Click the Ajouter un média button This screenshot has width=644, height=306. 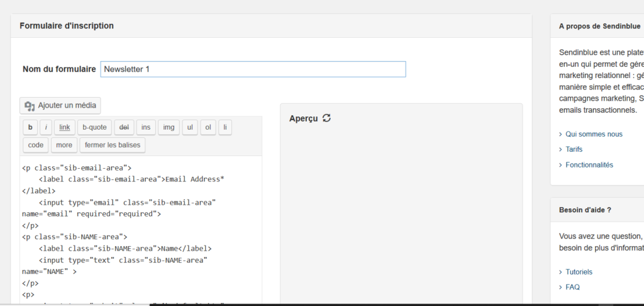point(60,105)
